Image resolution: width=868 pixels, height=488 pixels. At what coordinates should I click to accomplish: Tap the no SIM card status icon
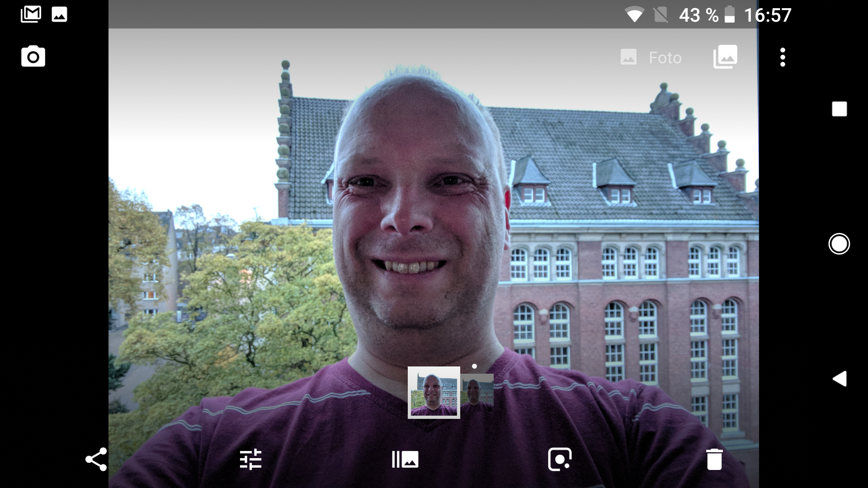click(x=660, y=15)
